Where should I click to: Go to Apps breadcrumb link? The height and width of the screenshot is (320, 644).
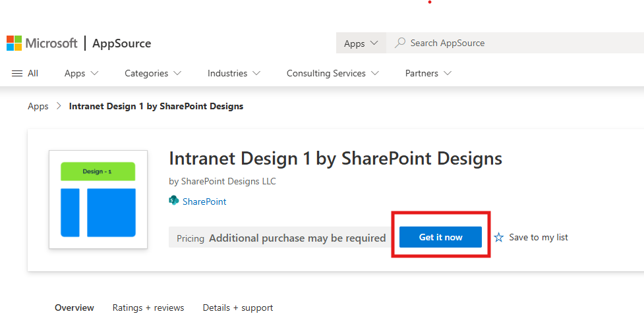pos(38,106)
